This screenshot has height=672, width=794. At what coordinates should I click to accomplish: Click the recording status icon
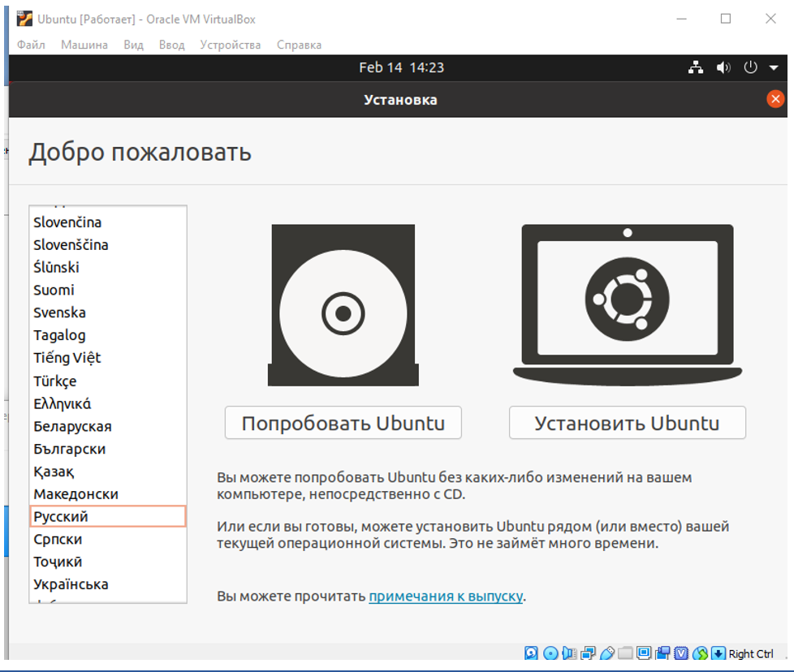pyautogui.click(x=662, y=653)
